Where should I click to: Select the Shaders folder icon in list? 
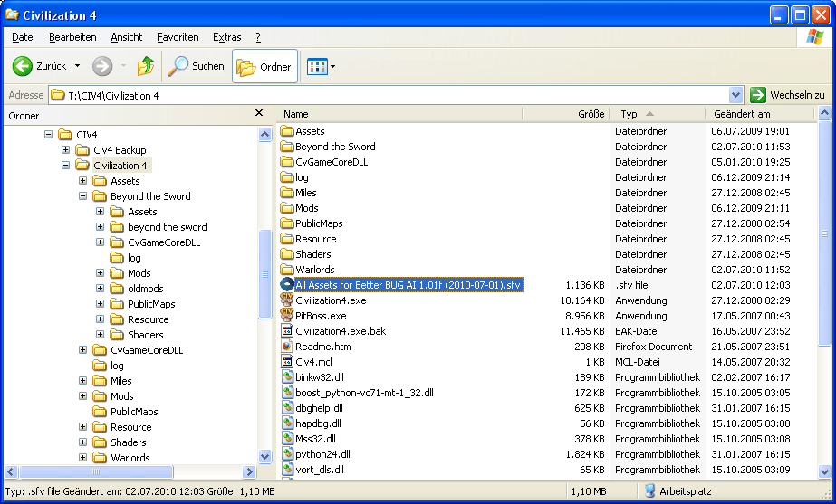287,254
